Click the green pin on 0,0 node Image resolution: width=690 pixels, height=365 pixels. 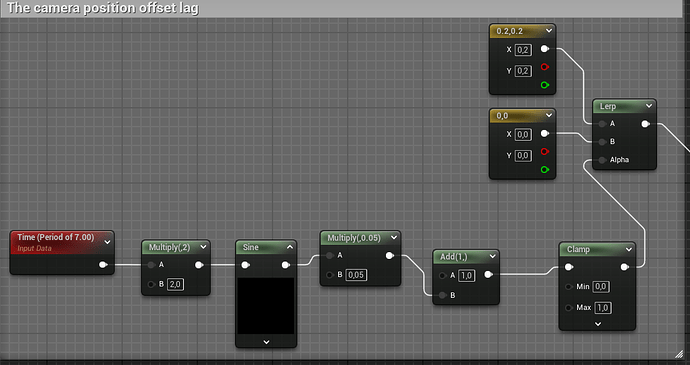[x=545, y=170]
